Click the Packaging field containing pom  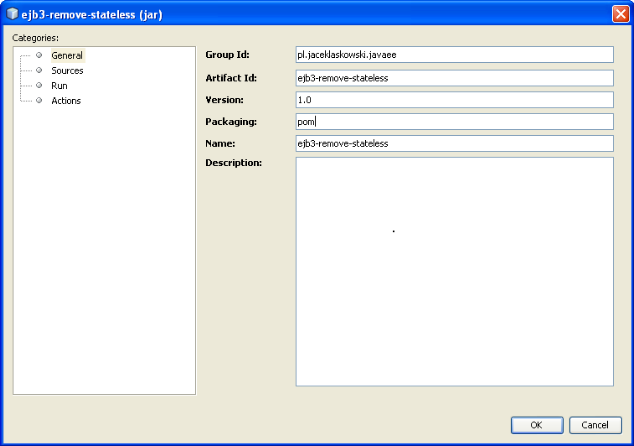[x=454, y=122]
